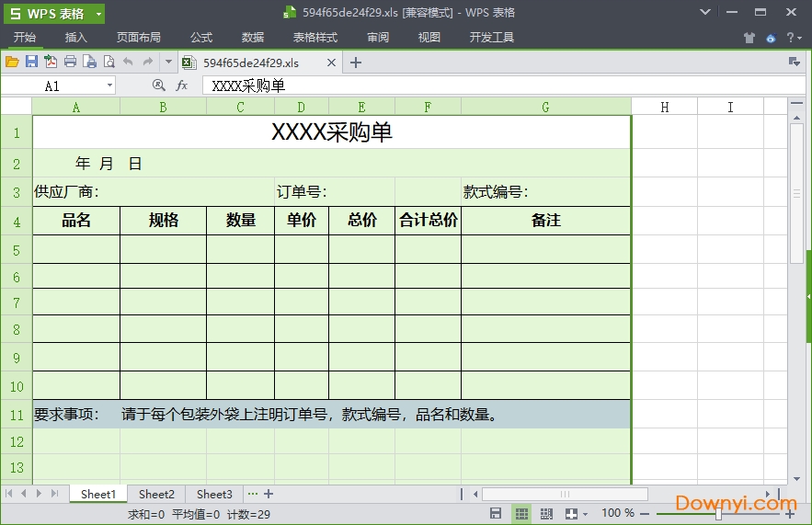Save the workbook with the floppy icon
The image size is (812, 525).
(31, 62)
